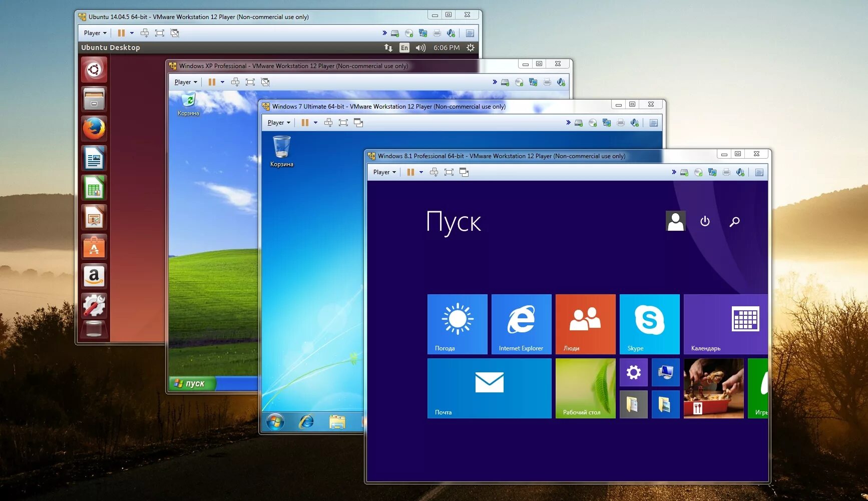868x501 pixels.
Task: Open Player menu in Ubuntu VM window
Action: click(x=95, y=33)
